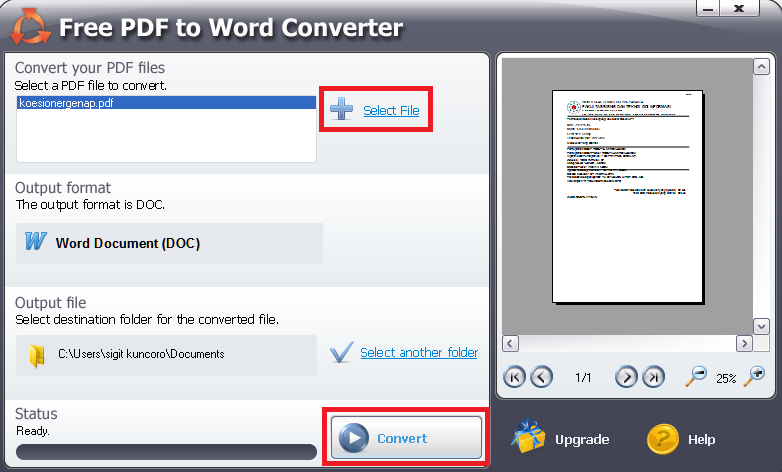Click the preview scrollbar up arrow
This screenshot has width=782, height=472.
coord(761,66)
